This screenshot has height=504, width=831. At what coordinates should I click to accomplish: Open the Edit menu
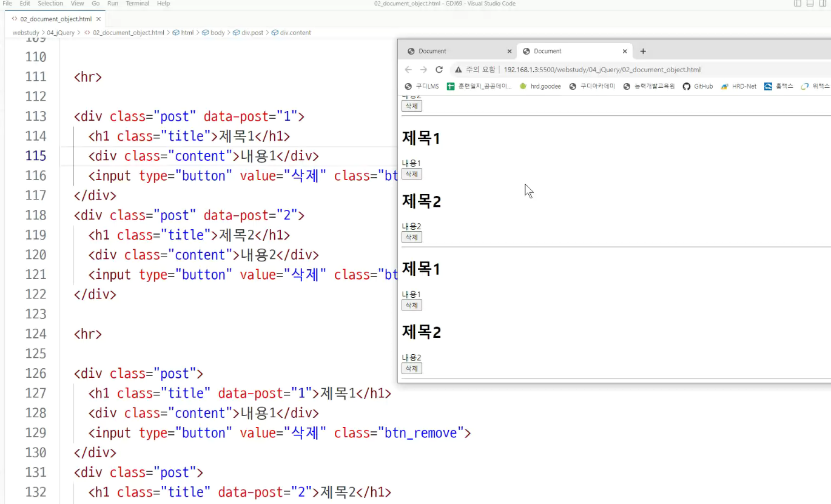[x=25, y=4]
